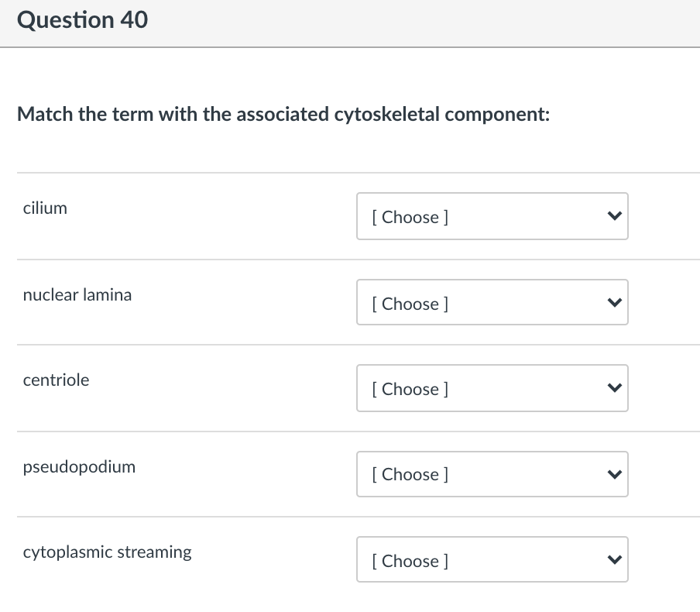Image resolution: width=700 pixels, height=612 pixels.
Task: Open the centriole answer dropdown
Action: [x=492, y=388]
